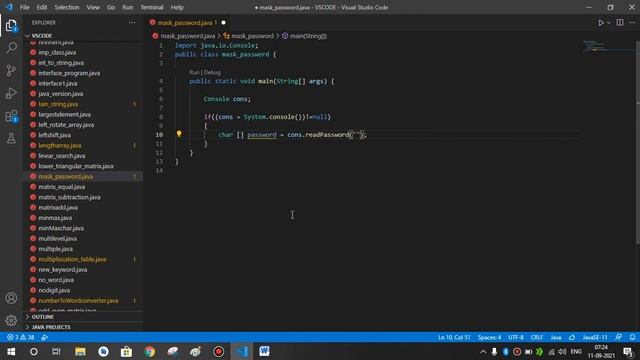This screenshot has height=360, width=640.
Task: Open the Accounts icon in activity bar
Action: [11, 298]
